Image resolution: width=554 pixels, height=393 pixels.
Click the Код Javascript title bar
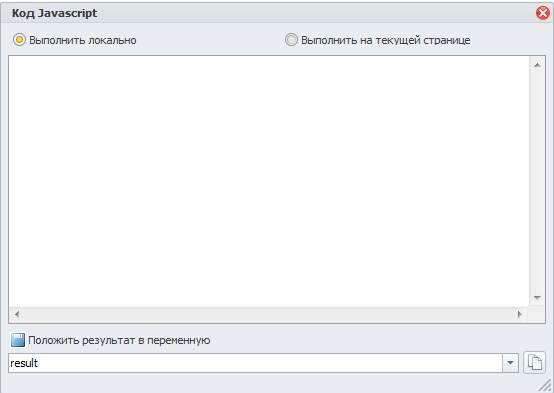(x=269, y=13)
